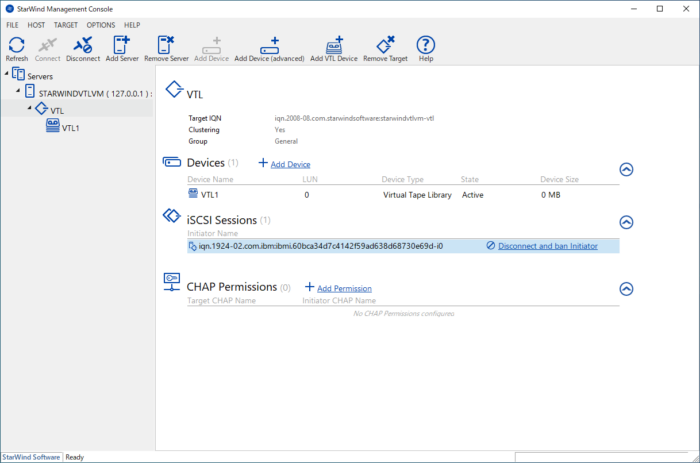The image size is (700, 463).
Task: Click the Devices section icon
Action: tap(172, 162)
